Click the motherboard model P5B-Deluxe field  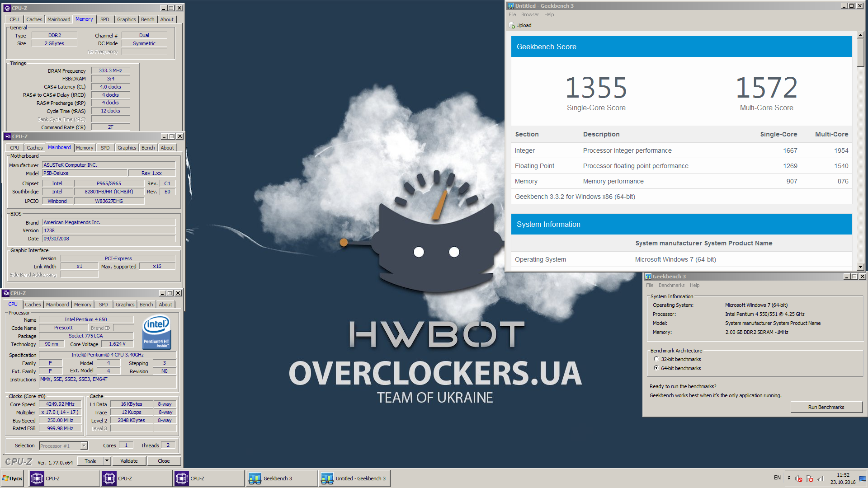(84, 173)
